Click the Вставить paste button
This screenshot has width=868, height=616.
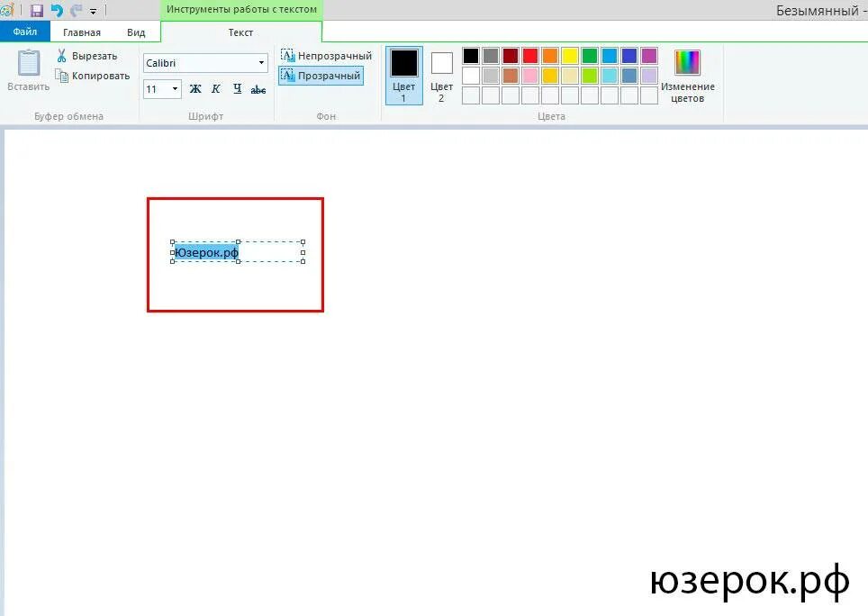click(28, 69)
